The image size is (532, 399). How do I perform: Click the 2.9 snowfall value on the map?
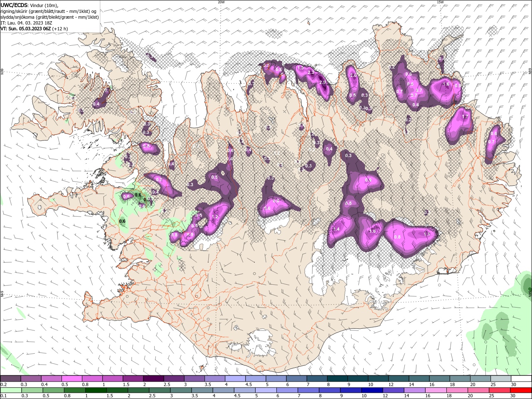click(x=323, y=82)
